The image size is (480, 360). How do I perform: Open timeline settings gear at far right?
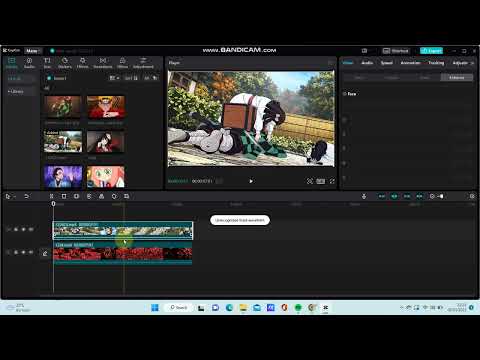tap(472, 196)
